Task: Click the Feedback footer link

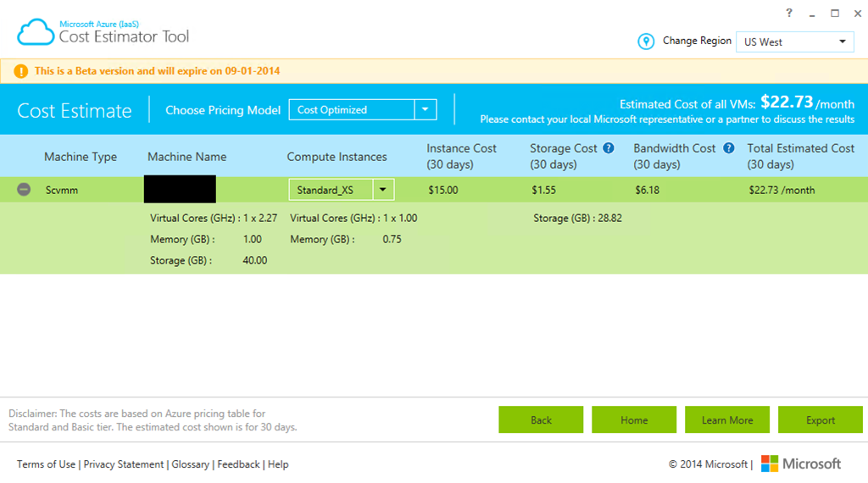Action: [x=238, y=464]
